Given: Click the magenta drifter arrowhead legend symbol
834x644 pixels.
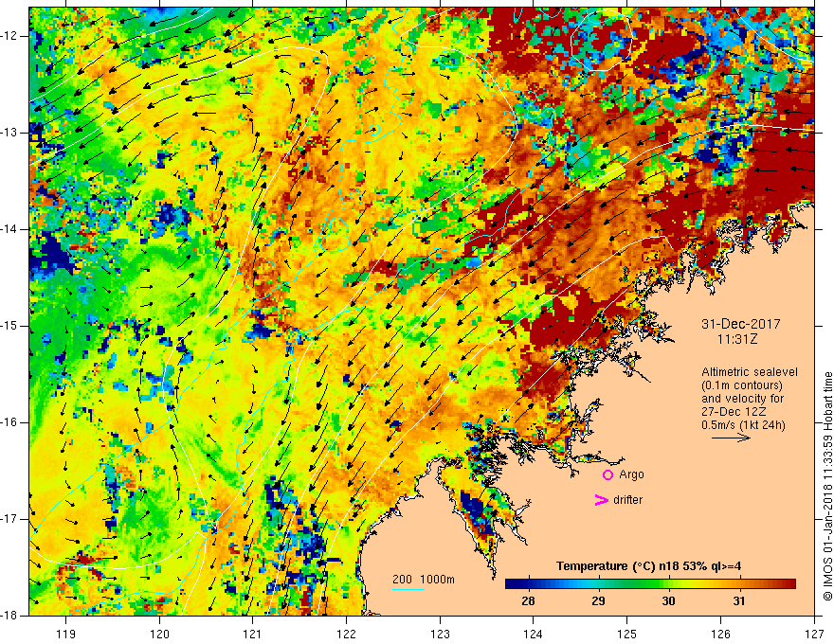Looking at the screenshot, I should pyautogui.click(x=602, y=500).
